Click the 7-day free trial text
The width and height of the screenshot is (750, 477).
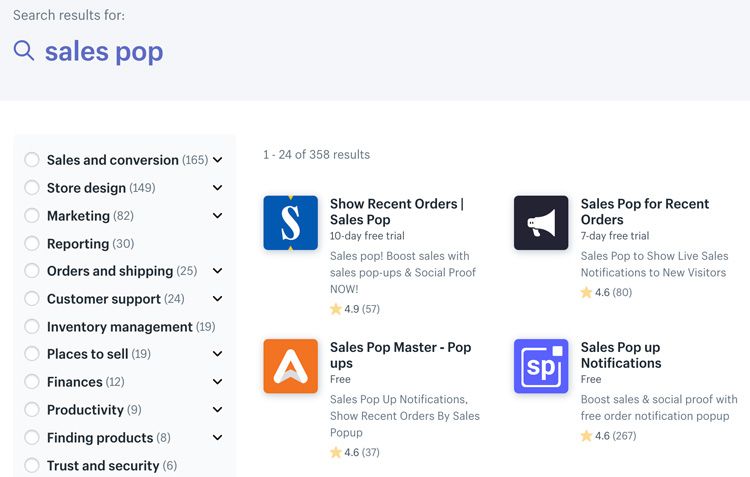click(x=615, y=235)
